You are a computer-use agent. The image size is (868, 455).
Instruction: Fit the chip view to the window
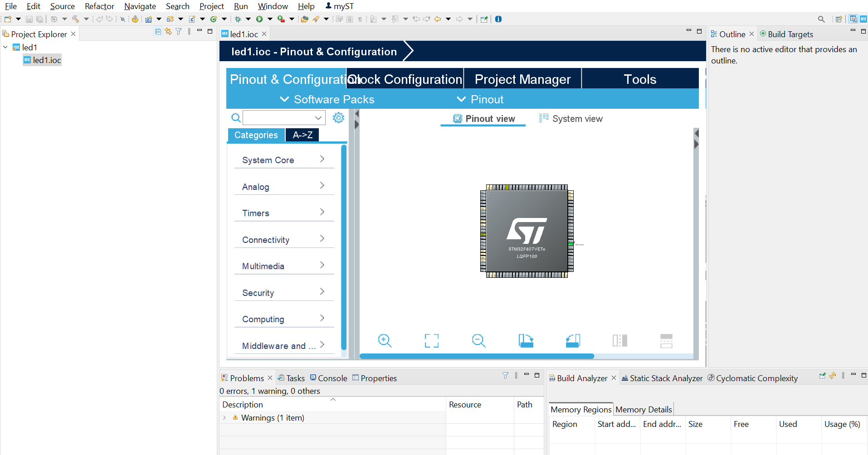tap(432, 340)
